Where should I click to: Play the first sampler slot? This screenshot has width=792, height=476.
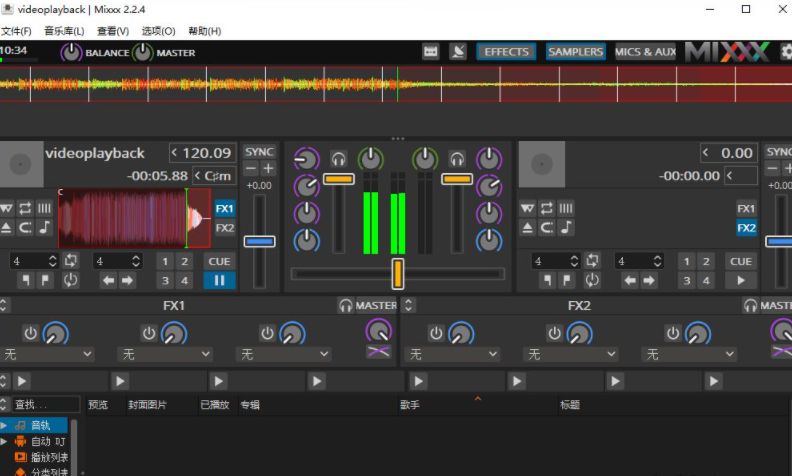22,381
